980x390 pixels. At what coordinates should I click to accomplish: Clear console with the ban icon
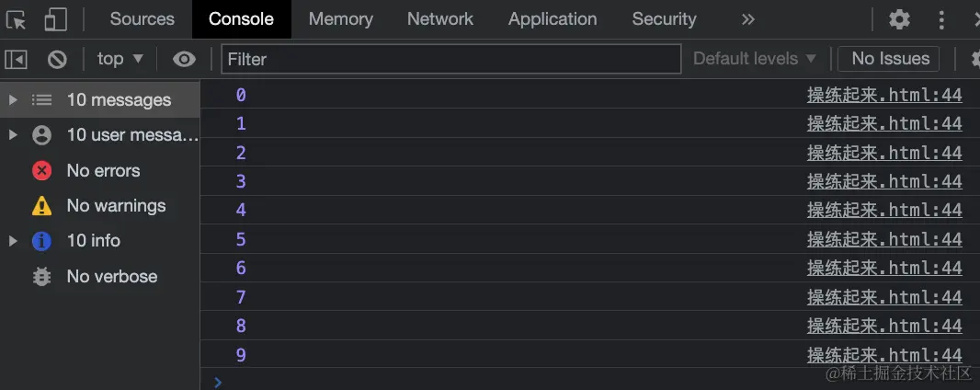click(58, 60)
